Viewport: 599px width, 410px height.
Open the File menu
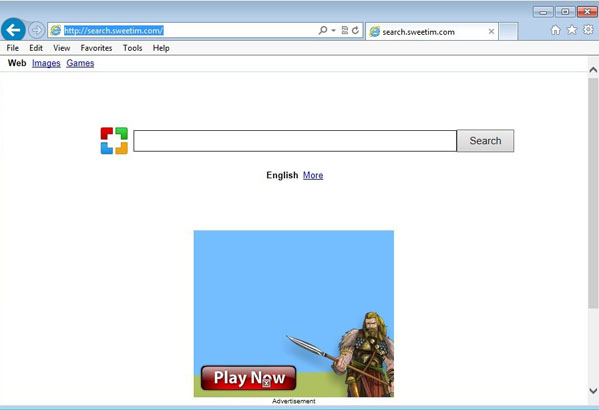[x=13, y=48]
